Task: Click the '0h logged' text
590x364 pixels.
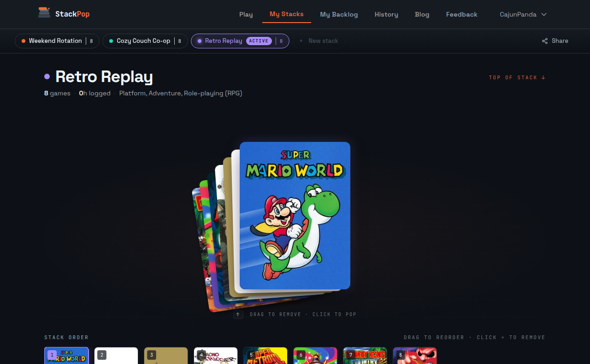Action: [x=95, y=93]
